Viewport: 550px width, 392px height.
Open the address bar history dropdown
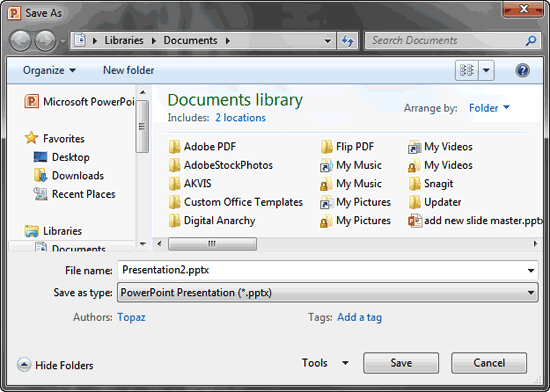click(x=328, y=41)
